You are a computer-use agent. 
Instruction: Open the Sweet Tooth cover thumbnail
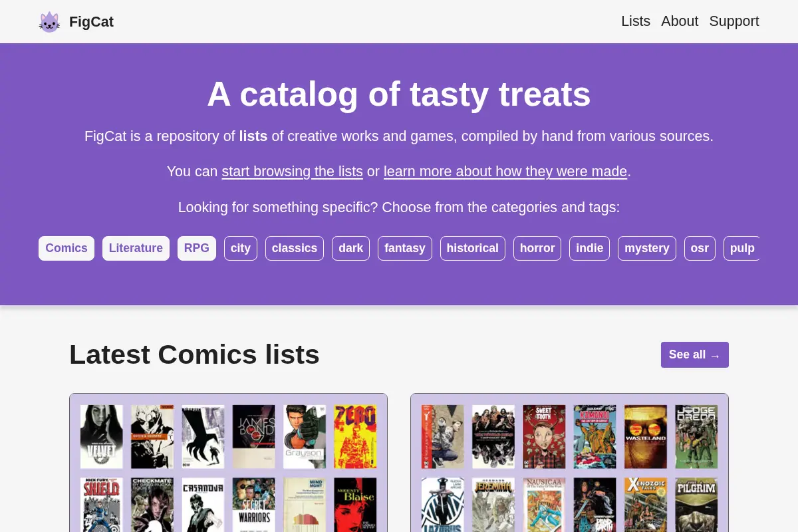point(544,437)
